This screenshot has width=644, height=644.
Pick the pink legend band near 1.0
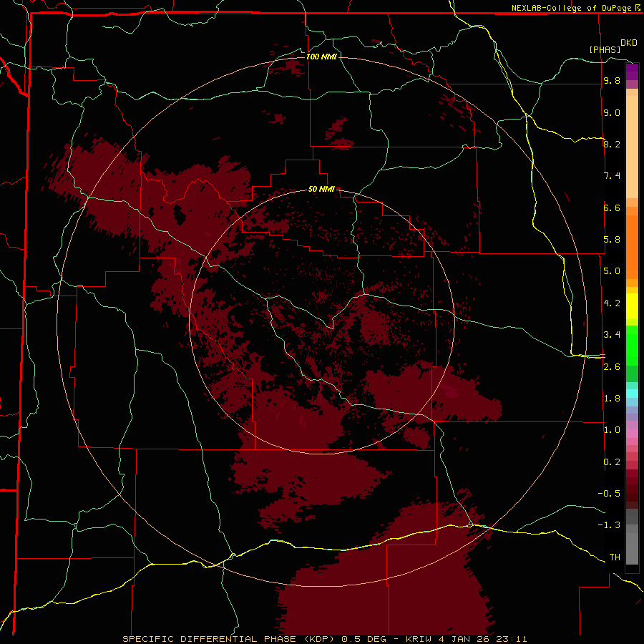[x=632, y=433]
